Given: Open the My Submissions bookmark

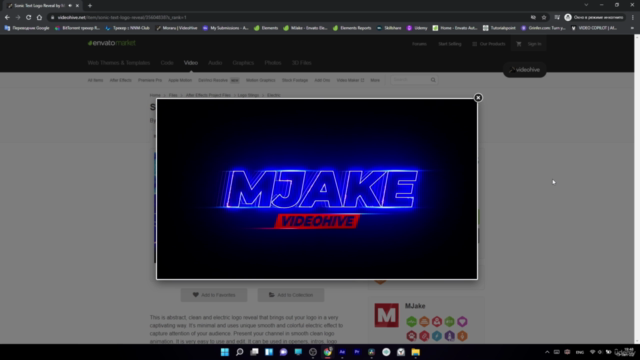Looking at the screenshot, I should 226,28.
